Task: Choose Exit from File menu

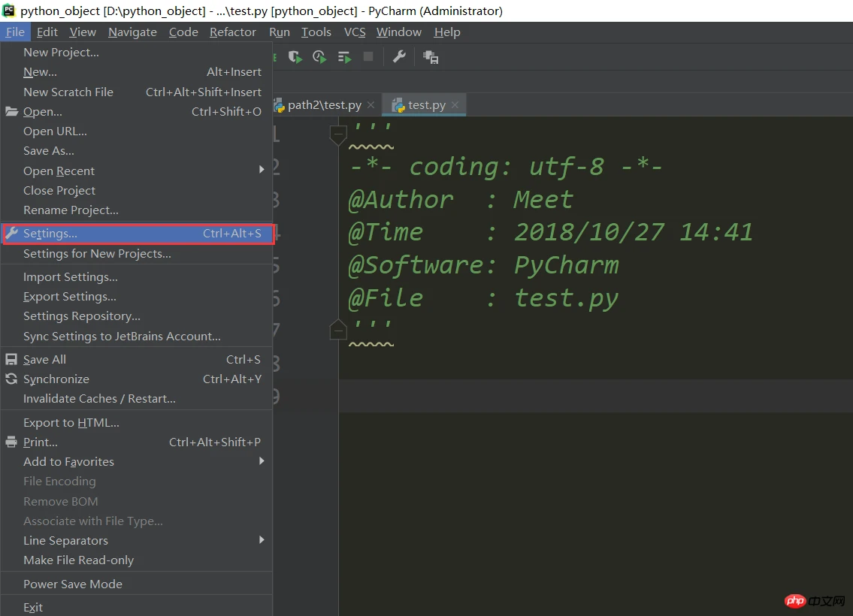Action: pos(136,607)
